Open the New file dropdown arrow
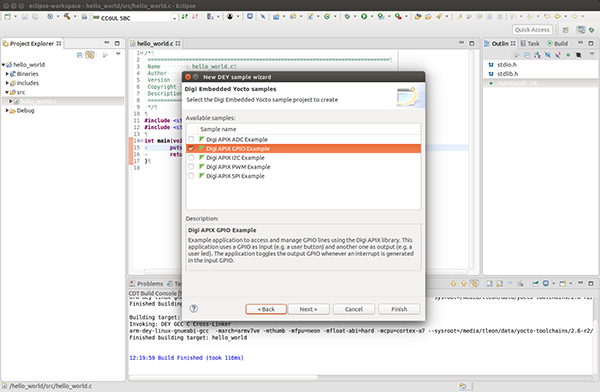The image size is (600, 392). point(15,16)
